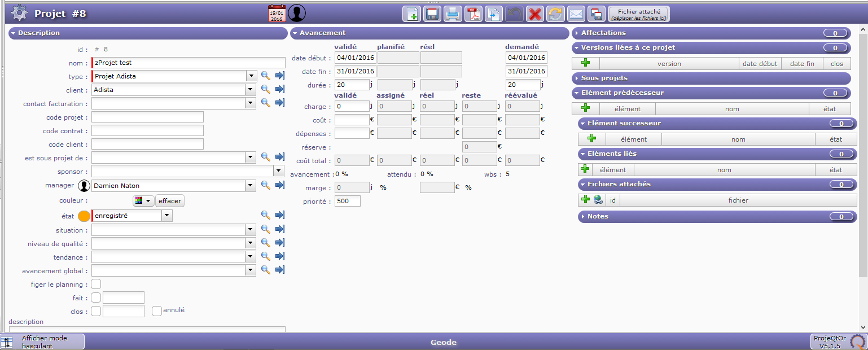Image resolution: width=868 pixels, height=350 pixels.
Task: Click the orange état status circle
Action: tap(84, 216)
